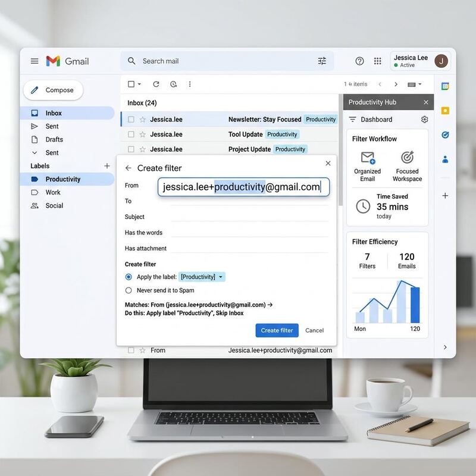Image resolution: width=476 pixels, height=476 pixels.
Task: Star the Newsletter: Stay Focused email
Action: [142, 120]
